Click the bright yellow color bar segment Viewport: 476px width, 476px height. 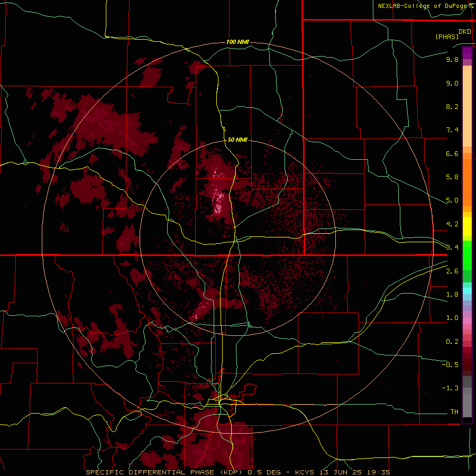click(x=467, y=226)
